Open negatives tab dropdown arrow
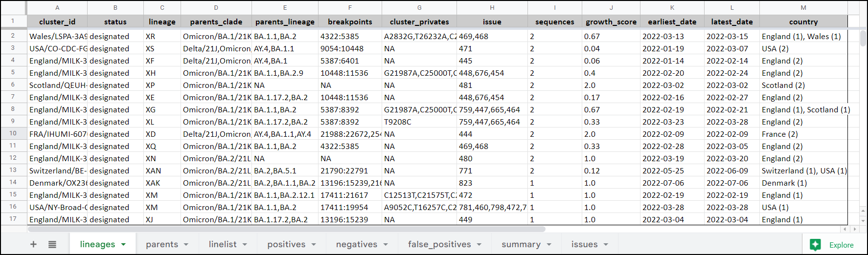 tap(386, 245)
